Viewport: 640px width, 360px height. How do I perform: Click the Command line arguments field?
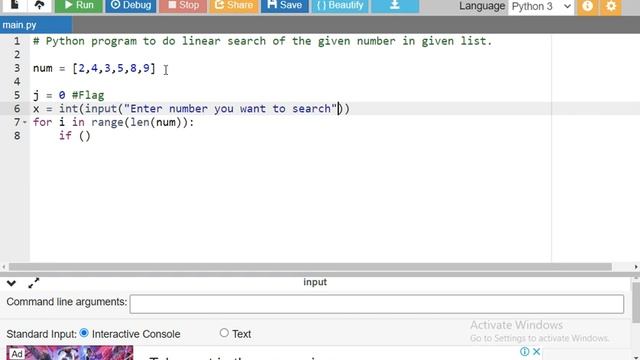click(377, 304)
